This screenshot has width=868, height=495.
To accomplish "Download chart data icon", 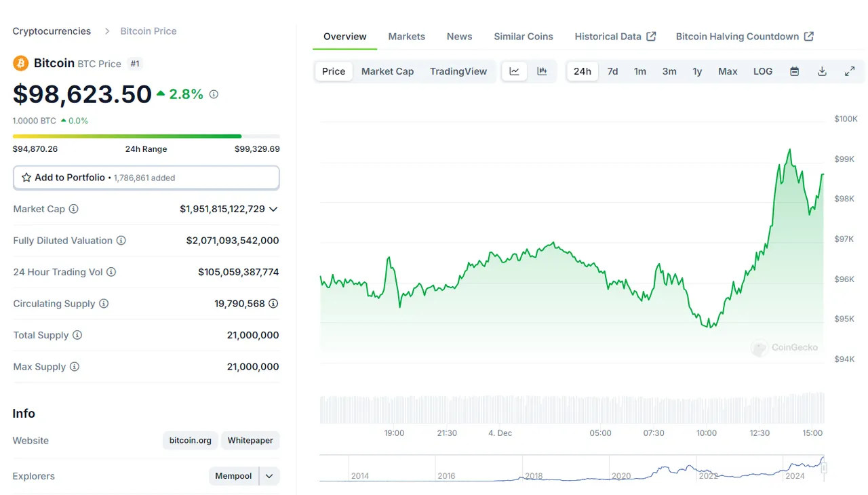I will pyautogui.click(x=822, y=71).
